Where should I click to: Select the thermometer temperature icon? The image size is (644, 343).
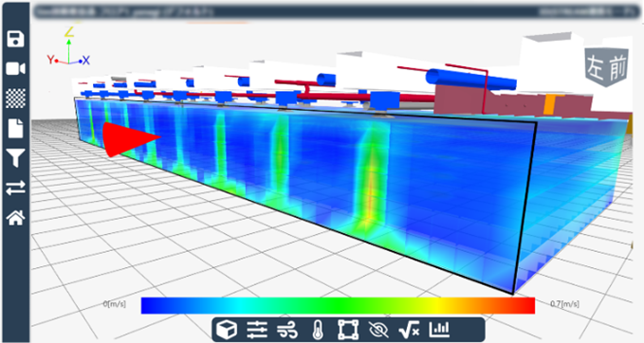point(317,330)
